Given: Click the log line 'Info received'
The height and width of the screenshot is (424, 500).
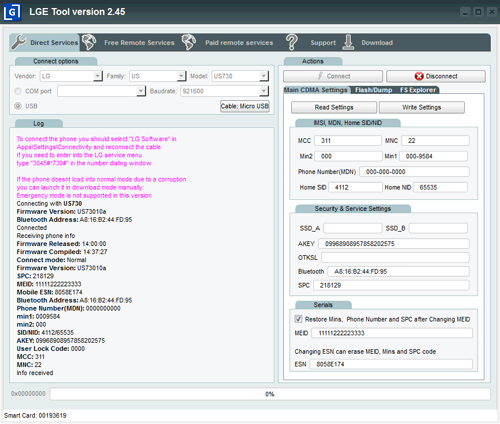Looking at the screenshot, I should 35,373.
